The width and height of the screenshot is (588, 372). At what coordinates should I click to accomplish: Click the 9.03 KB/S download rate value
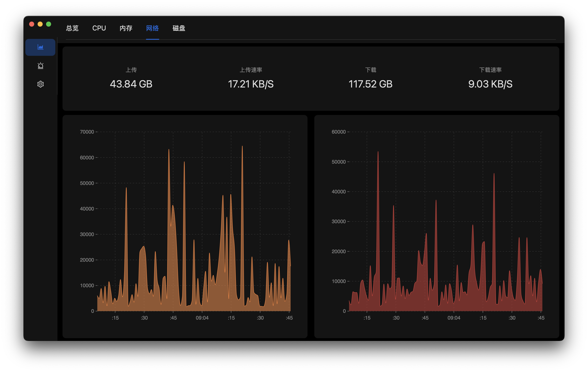pyautogui.click(x=490, y=84)
